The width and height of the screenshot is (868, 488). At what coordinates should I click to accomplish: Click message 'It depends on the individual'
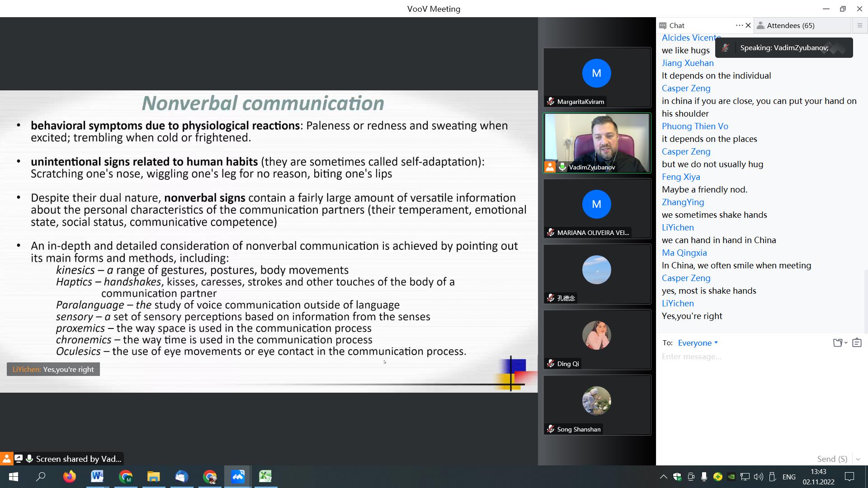coord(716,76)
